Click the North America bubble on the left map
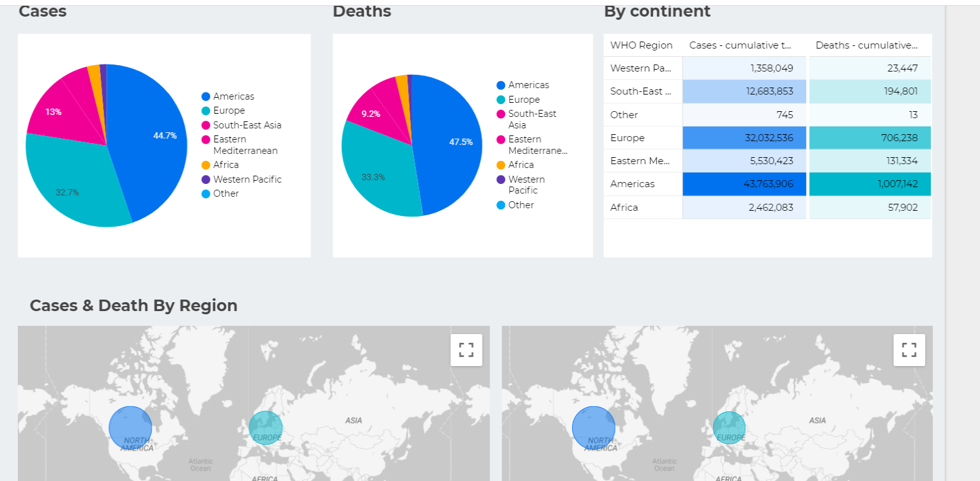This screenshot has height=481, width=980. click(131, 427)
